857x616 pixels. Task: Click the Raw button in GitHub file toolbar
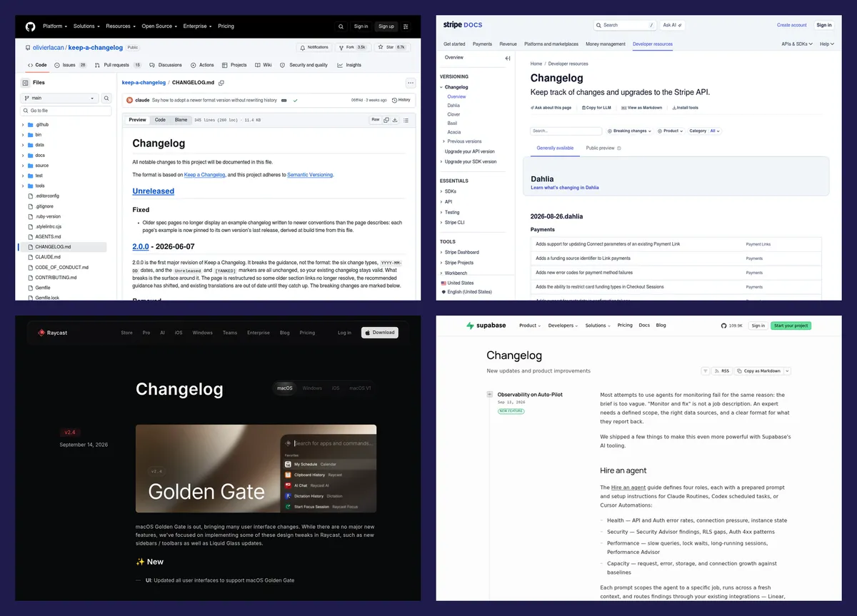(x=375, y=120)
